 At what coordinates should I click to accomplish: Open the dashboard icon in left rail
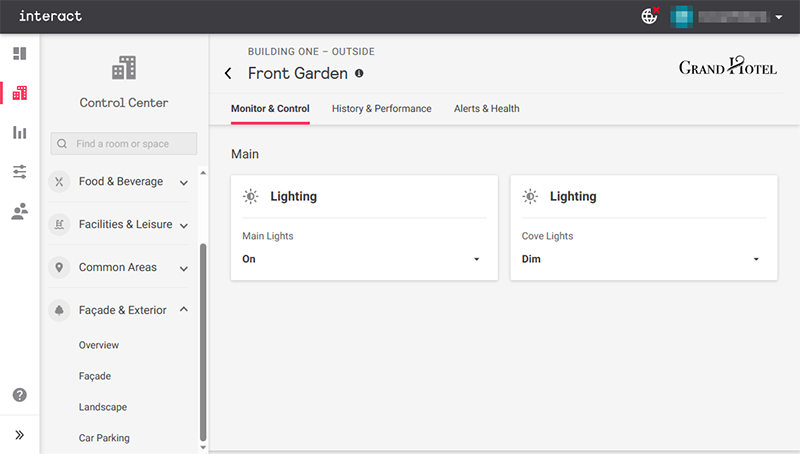tap(19, 54)
